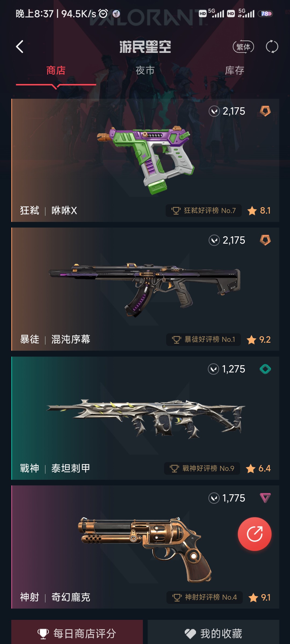Click the refresh circular arrows icon
Image resolution: width=290 pixels, height=644 pixels.
point(272,47)
